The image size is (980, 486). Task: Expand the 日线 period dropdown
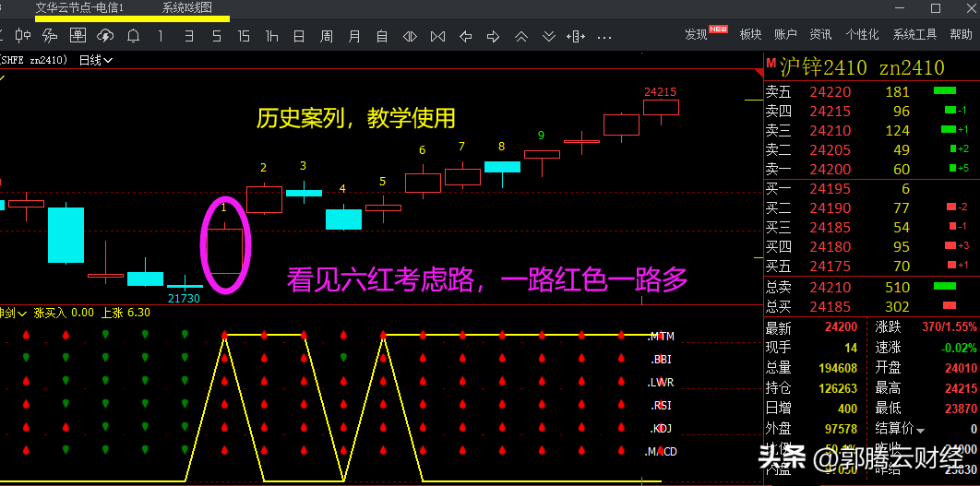[x=96, y=61]
